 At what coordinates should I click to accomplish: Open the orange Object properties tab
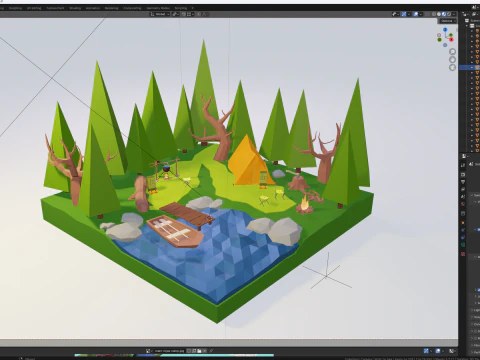pyautogui.click(x=463, y=223)
